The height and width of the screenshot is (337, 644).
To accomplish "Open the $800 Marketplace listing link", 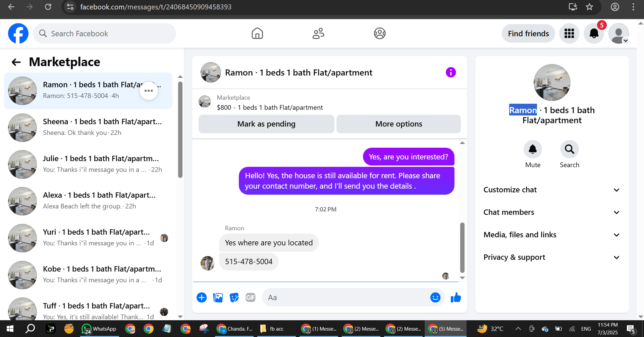I will click(270, 107).
